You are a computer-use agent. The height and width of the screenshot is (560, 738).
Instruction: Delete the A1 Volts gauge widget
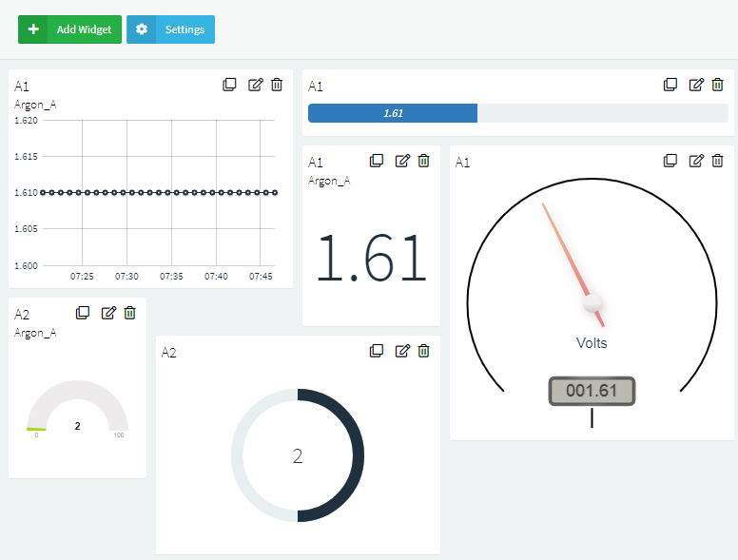717,161
